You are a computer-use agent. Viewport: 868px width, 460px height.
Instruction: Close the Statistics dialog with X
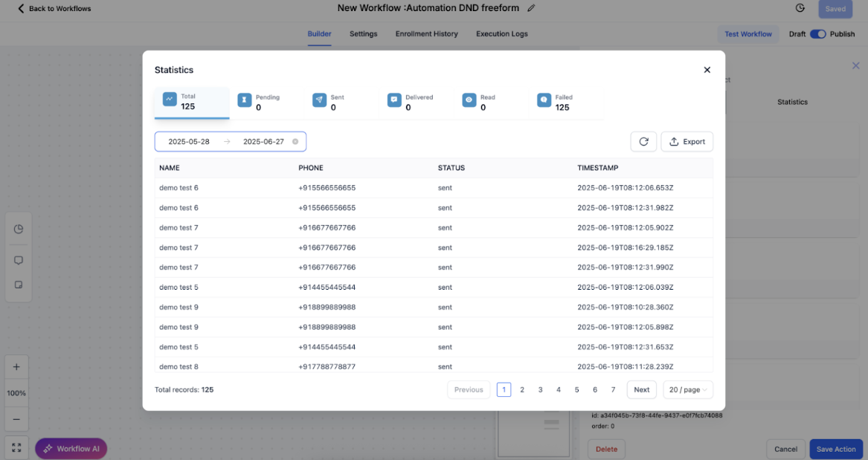pyautogui.click(x=707, y=70)
